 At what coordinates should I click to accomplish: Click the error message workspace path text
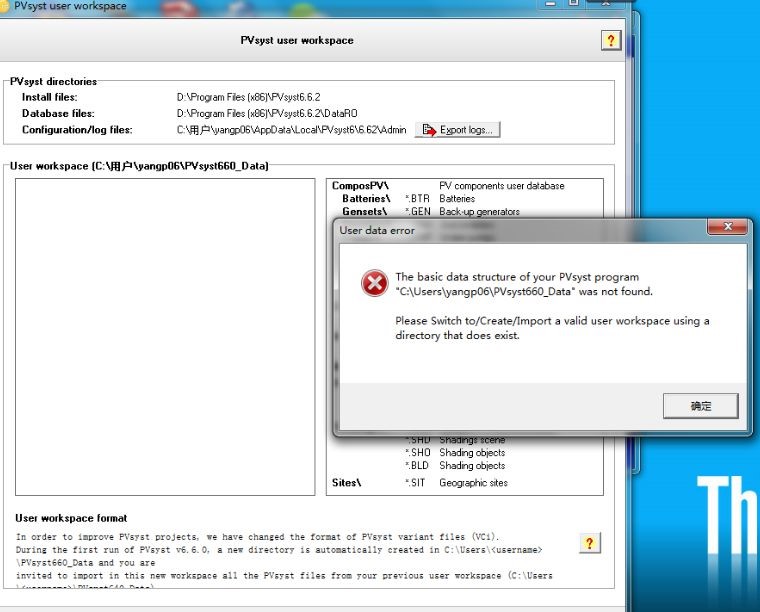tap(485, 292)
